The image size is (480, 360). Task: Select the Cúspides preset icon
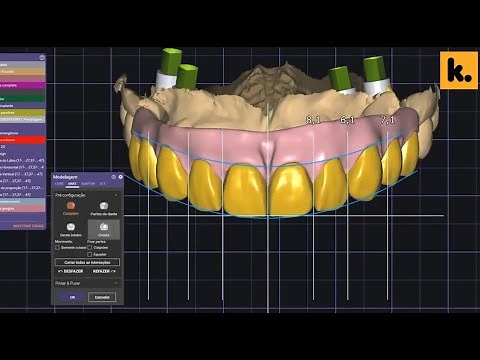71,206
